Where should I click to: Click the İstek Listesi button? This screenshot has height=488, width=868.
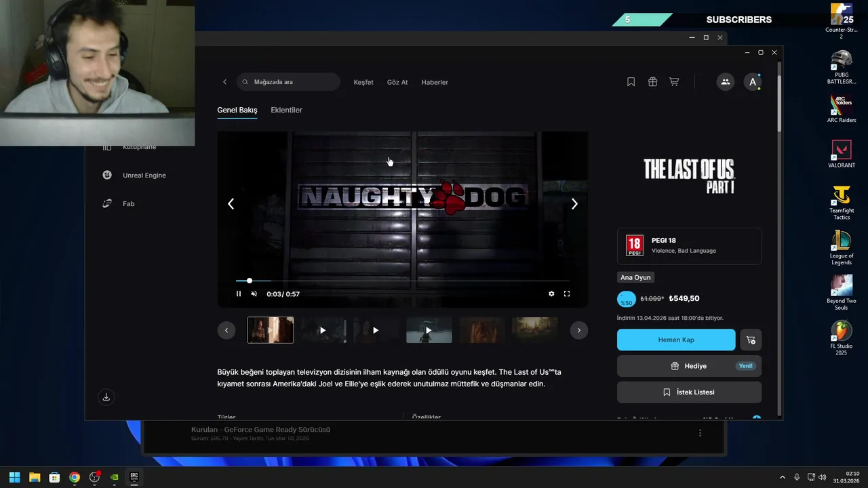[689, 392]
